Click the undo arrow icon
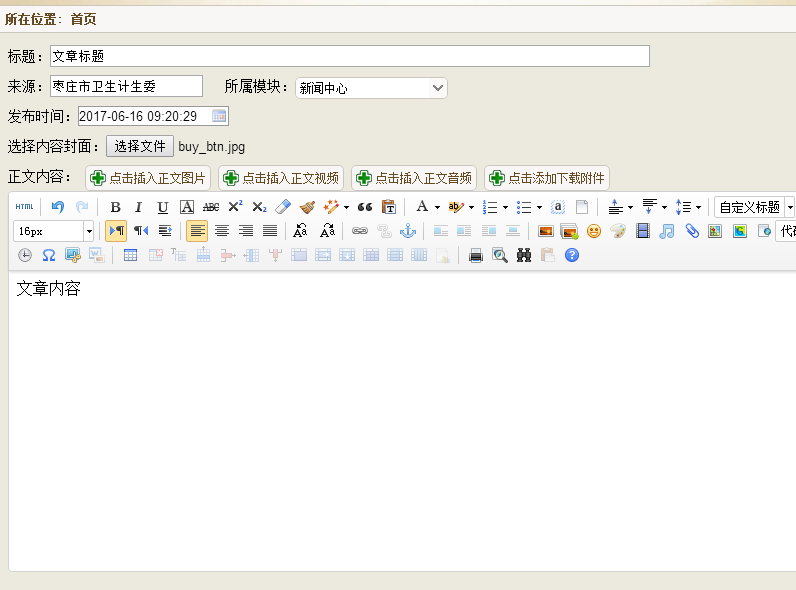 (x=58, y=207)
